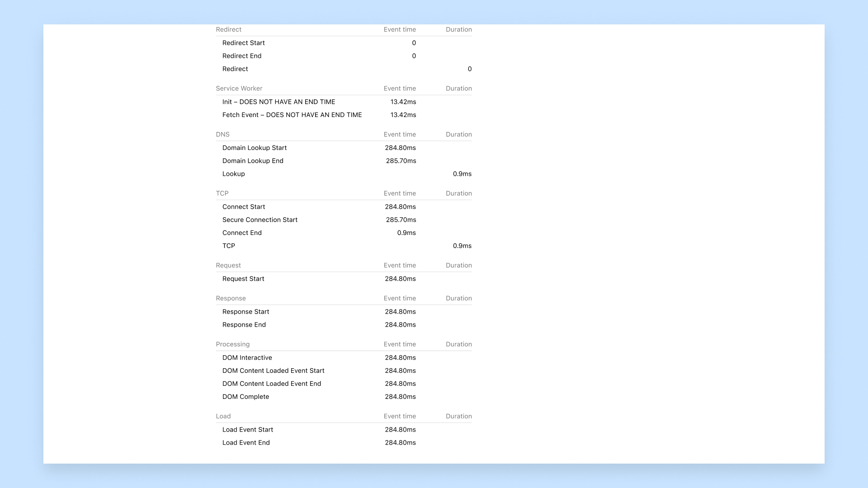Select DOM Interactive row
Screen dimensions: 868x488
click(x=247, y=357)
